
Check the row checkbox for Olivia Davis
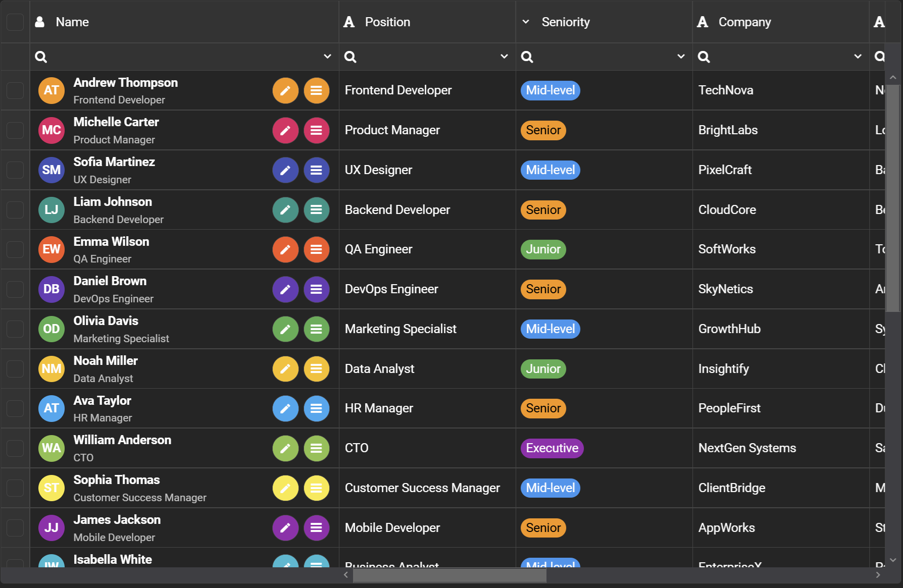tap(15, 329)
